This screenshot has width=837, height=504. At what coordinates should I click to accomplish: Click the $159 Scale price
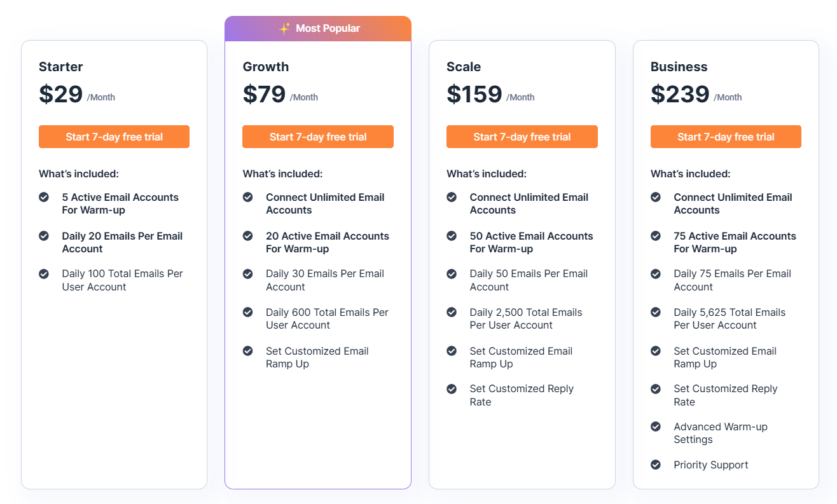tap(474, 94)
